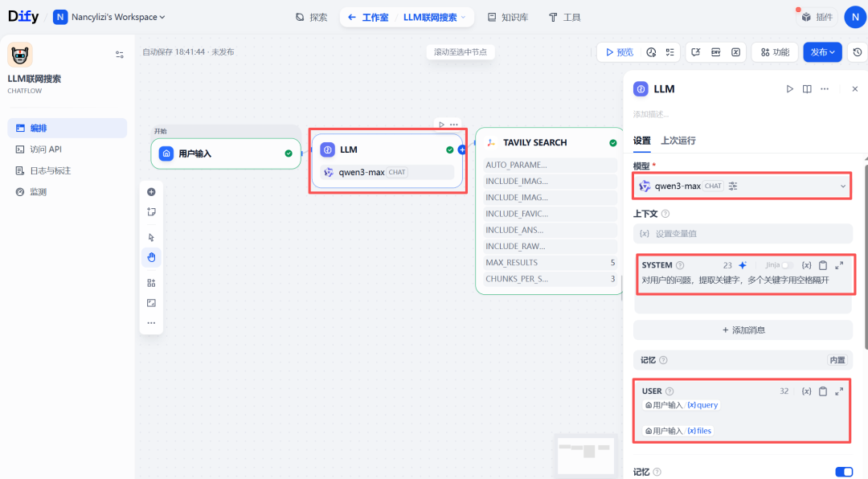Viewport: 868px width, 479px height.
Task: Click the canvas minimap thumbnail
Action: pyautogui.click(x=586, y=455)
